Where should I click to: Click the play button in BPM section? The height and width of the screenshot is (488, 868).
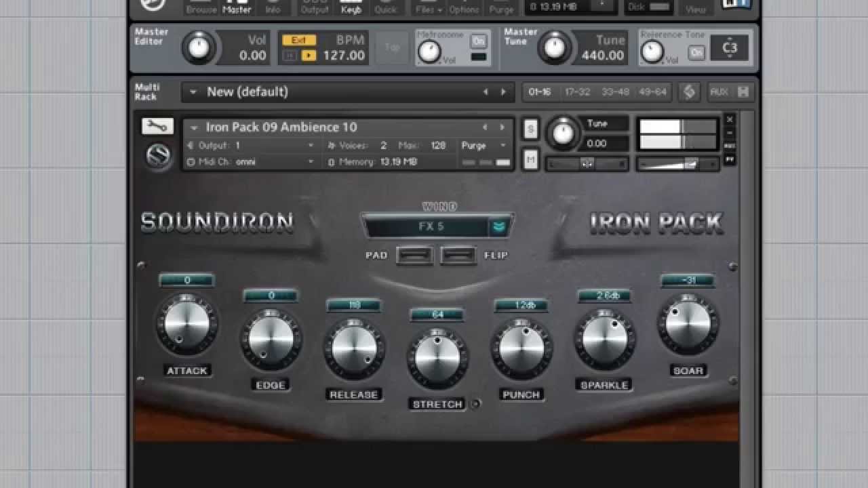tap(309, 56)
